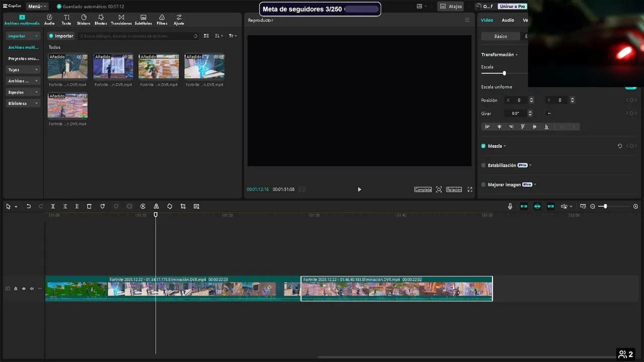Click the mirror flip icon in timeline toolbar
644x362 pixels.
[156, 206]
